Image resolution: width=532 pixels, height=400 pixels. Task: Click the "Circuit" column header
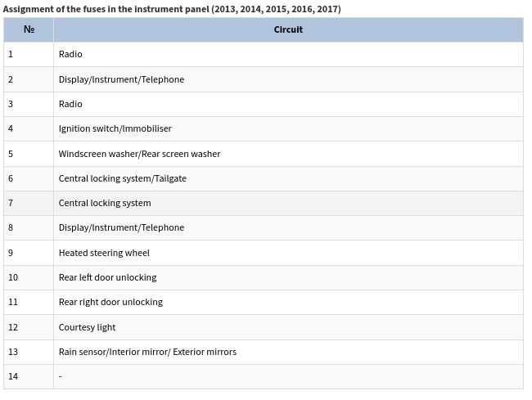pos(287,29)
